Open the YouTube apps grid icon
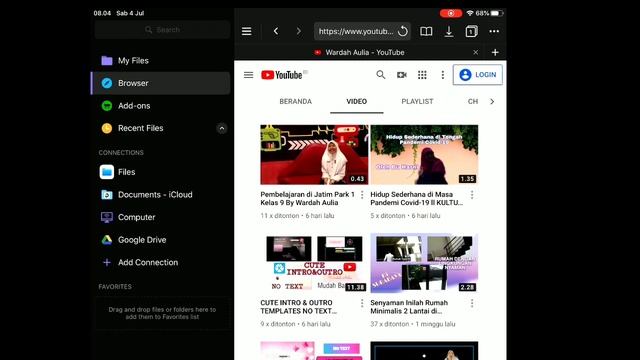 422,75
